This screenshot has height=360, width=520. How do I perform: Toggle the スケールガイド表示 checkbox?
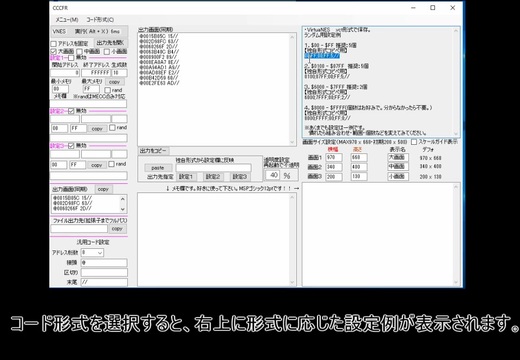coord(414,142)
